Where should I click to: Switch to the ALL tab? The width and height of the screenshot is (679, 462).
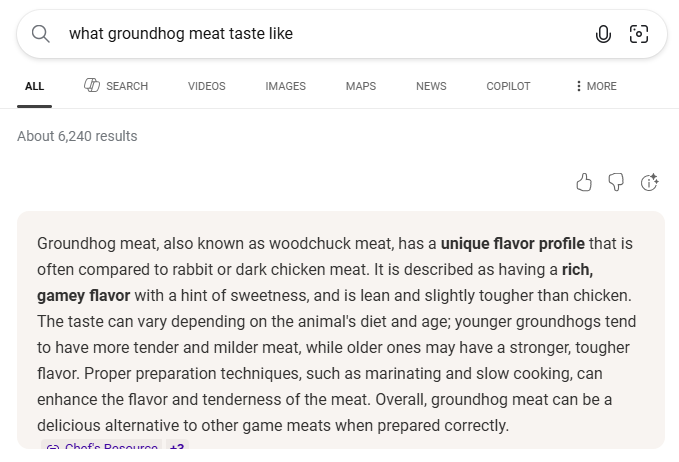tap(35, 86)
